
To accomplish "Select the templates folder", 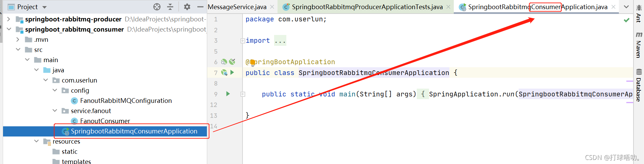I will click(x=76, y=161).
